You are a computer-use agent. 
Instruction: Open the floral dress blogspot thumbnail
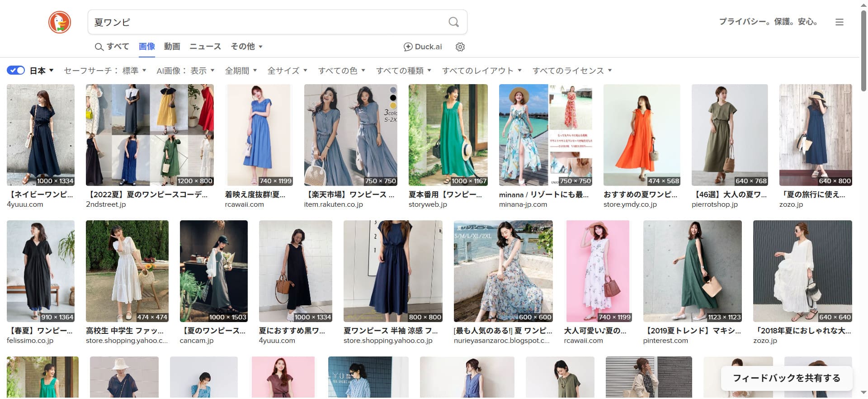(503, 271)
